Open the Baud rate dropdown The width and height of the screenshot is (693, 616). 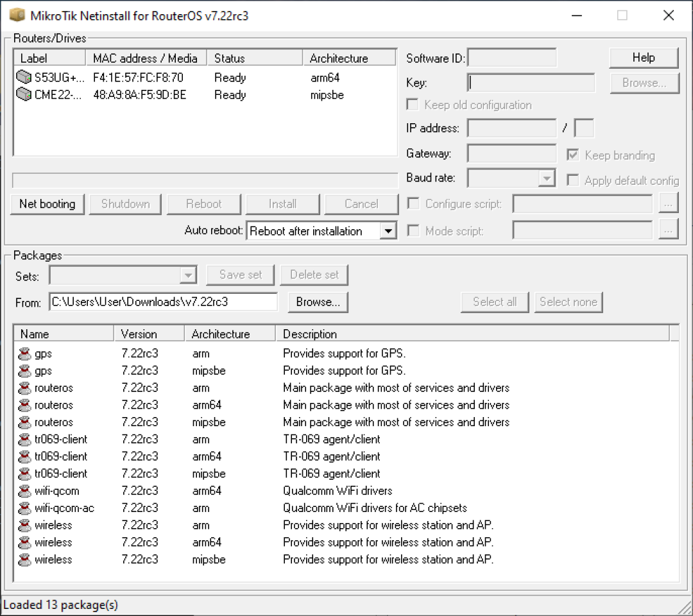point(547,178)
